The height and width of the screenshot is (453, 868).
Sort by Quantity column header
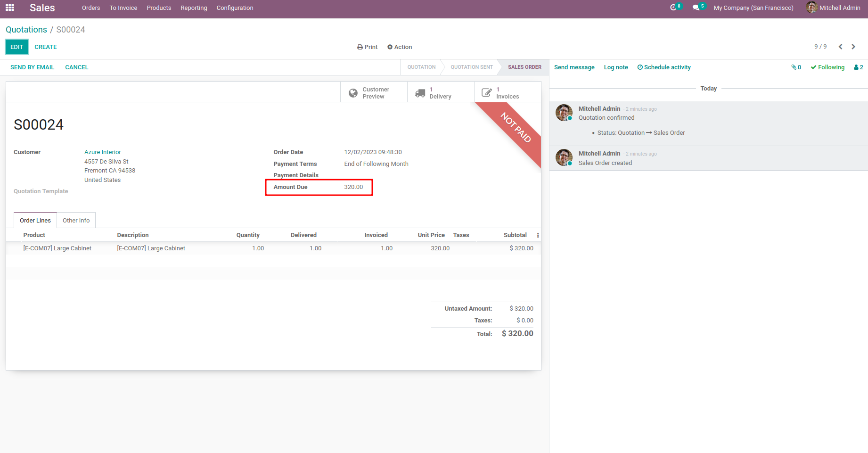(248, 235)
